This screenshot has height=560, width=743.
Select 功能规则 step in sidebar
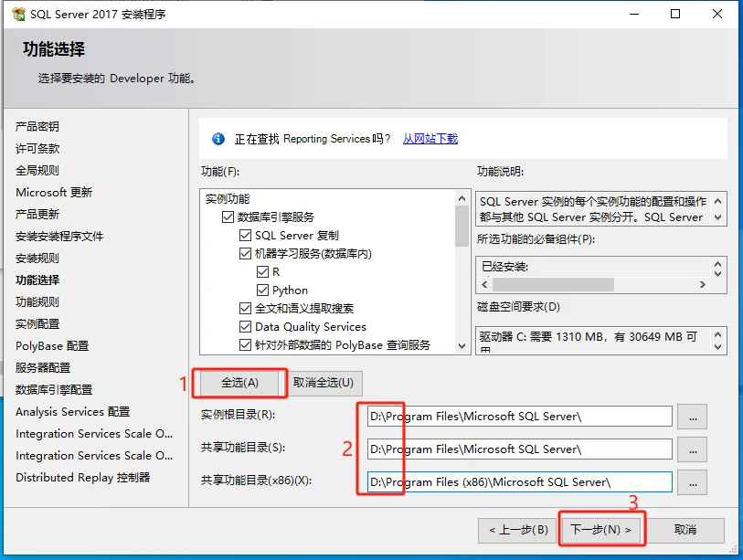coord(37,301)
